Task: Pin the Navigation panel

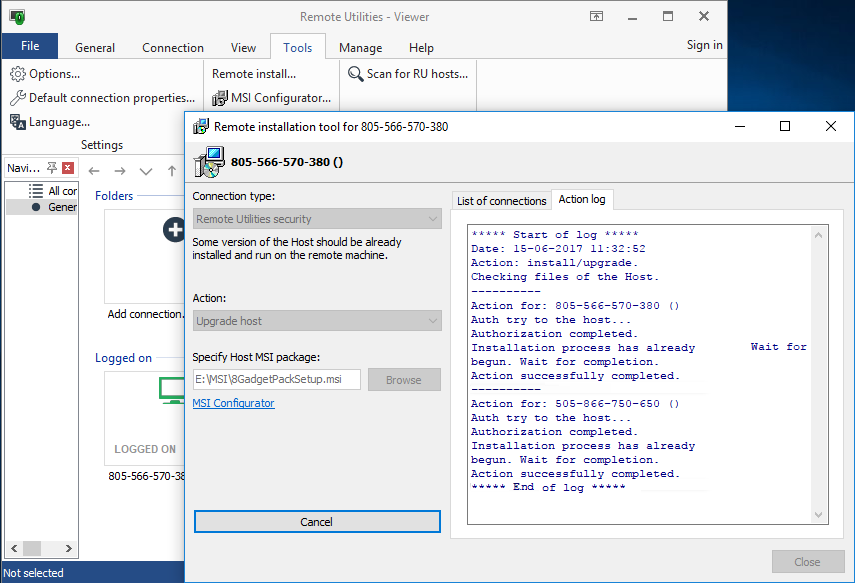Action: pyautogui.click(x=52, y=167)
